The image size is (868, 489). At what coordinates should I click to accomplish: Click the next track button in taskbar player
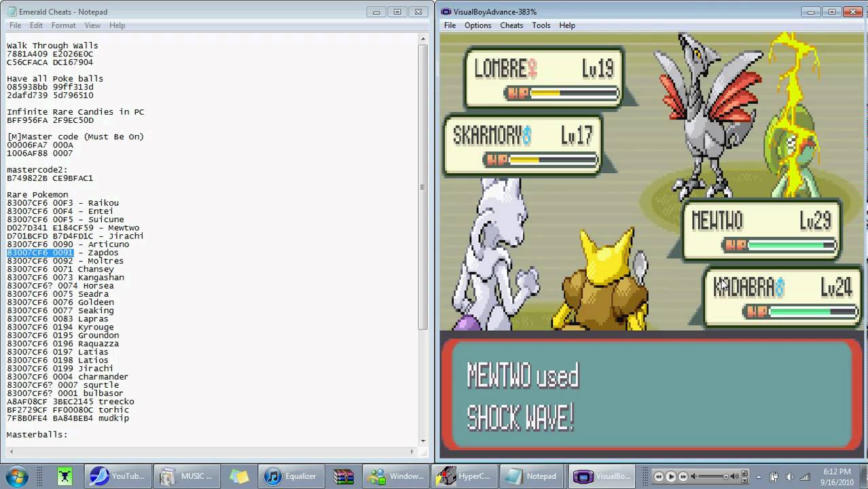coord(683,477)
